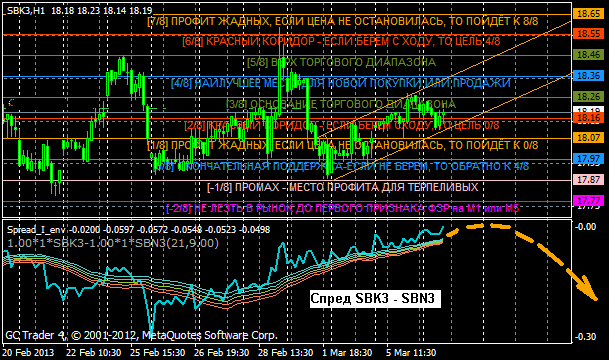Click the [4/8] blue level description text
Image resolution: width=609 pixels, height=360 pixels.
(341, 83)
